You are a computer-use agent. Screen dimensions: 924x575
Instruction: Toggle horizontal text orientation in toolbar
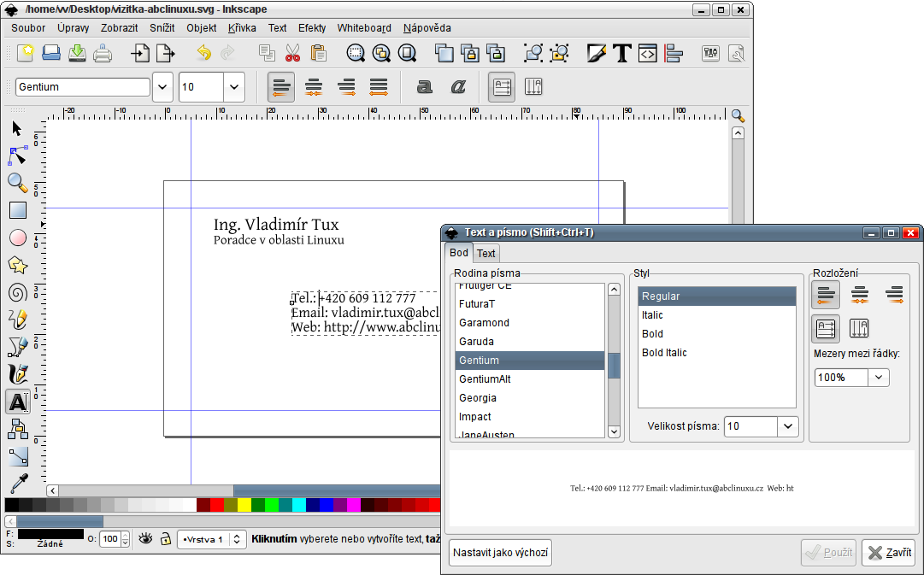[502, 87]
